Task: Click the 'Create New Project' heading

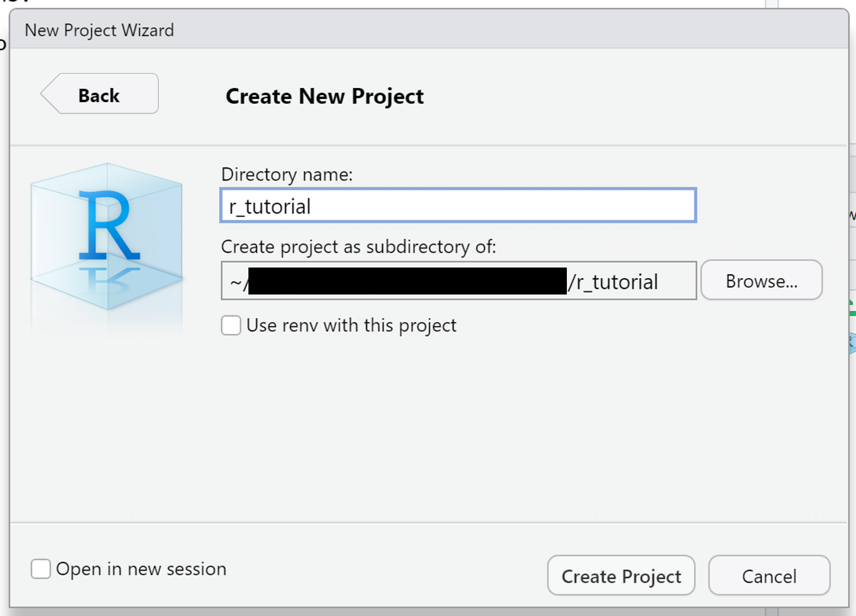Action: [x=324, y=96]
